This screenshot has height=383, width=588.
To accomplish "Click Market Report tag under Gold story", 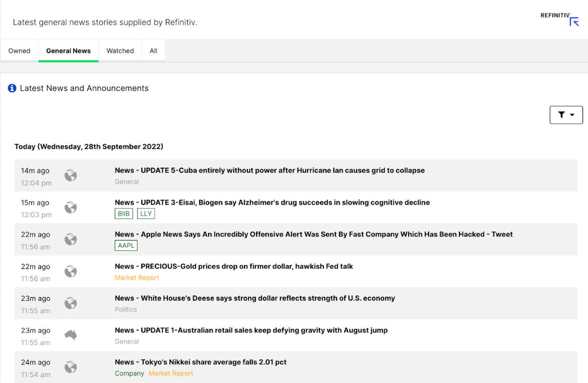I will [137, 278].
